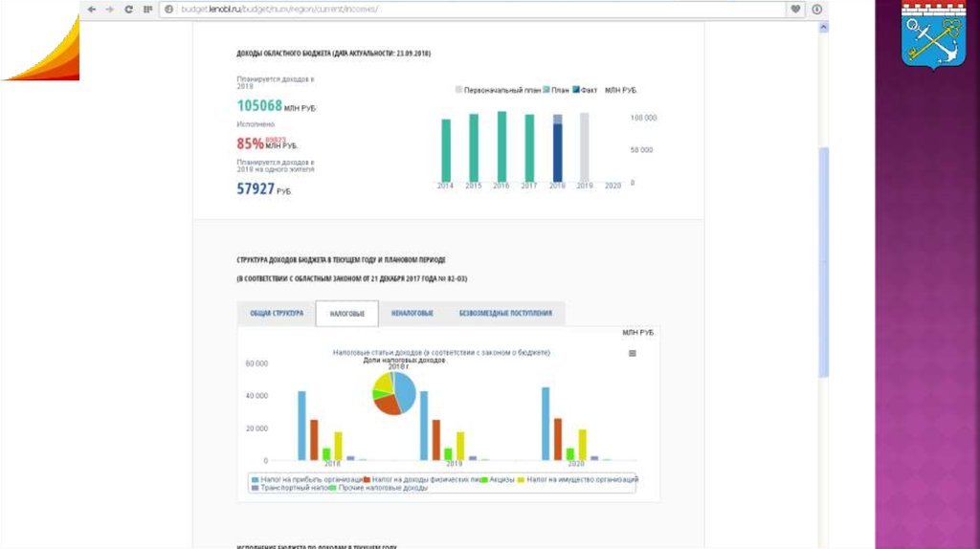Open the apps grid icon in toolbar
Viewport: 980px width, 549px height.
pyautogui.click(x=146, y=9)
